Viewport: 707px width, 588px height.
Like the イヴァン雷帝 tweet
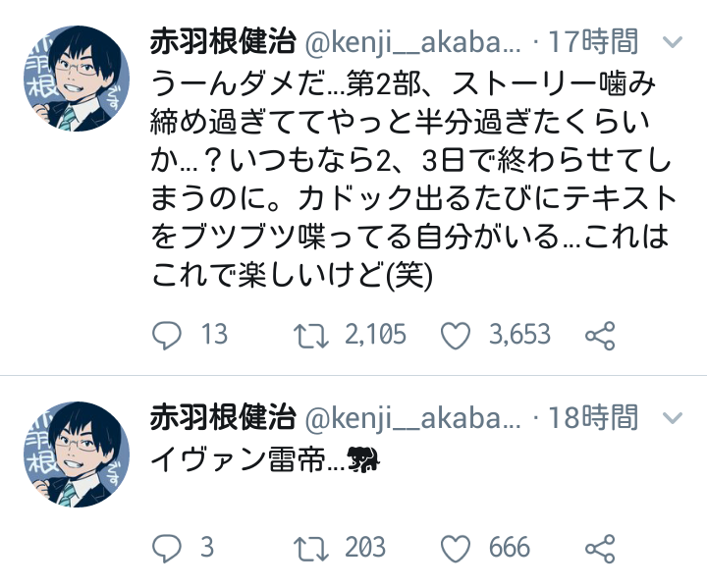pos(456,547)
